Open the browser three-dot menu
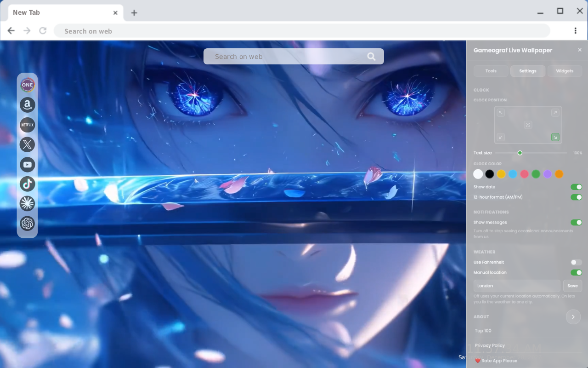The image size is (588, 368). click(575, 31)
